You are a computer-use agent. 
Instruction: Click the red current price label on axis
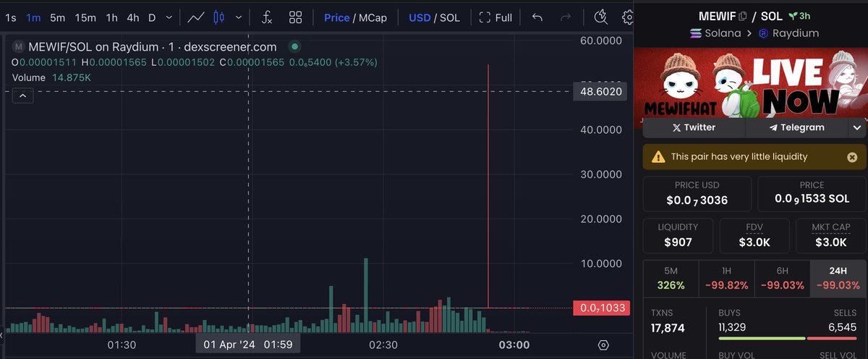(x=600, y=308)
